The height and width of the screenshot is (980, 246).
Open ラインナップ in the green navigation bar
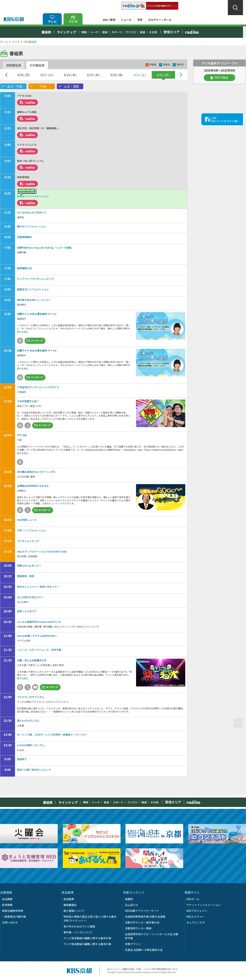tap(66, 32)
